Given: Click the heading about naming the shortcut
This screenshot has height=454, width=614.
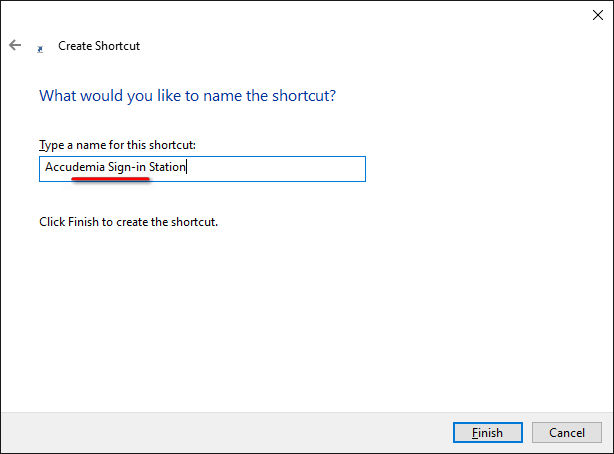Looking at the screenshot, I should tap(188, 96).
